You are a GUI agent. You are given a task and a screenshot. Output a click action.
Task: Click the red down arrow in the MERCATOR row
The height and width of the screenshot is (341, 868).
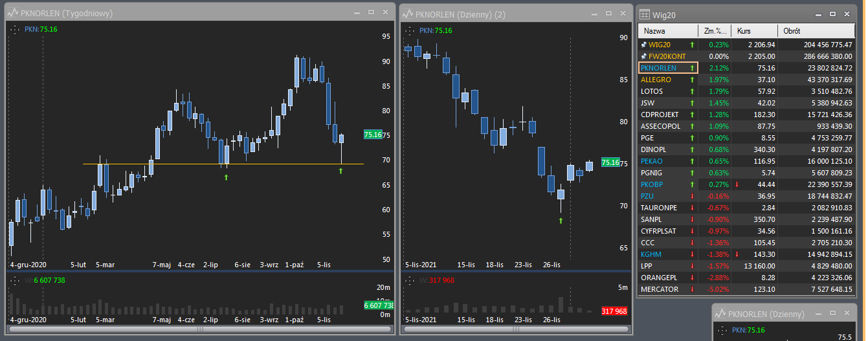[692, 289]
